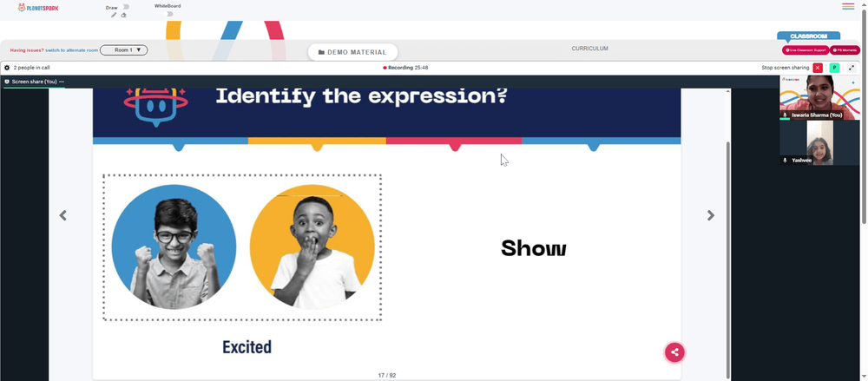Go to next slide arrow
The height and width of the screenshot is (381, 868).
pyautogui.click(x=711, y=215)
